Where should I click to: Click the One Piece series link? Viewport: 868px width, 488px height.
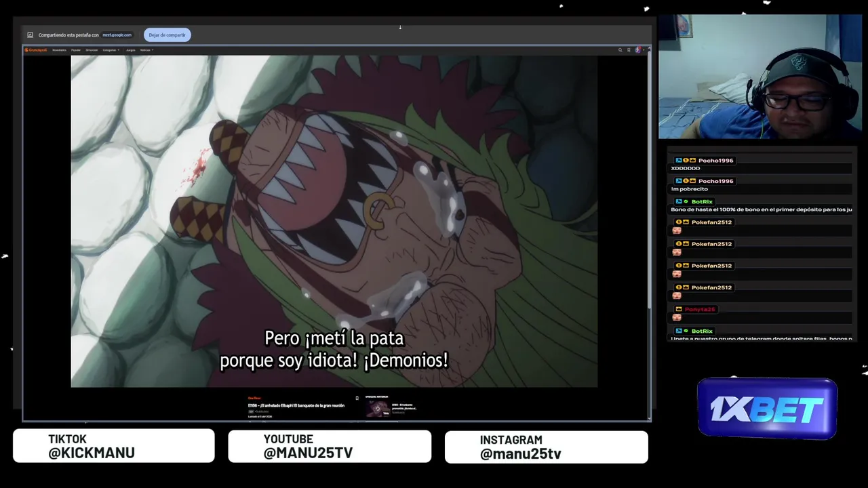tap(254, 398)
